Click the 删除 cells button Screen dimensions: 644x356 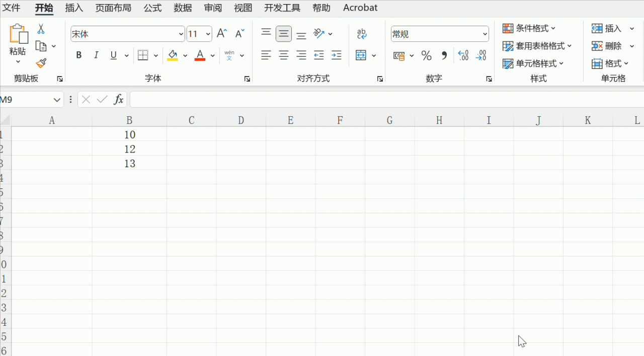point(607,46)
